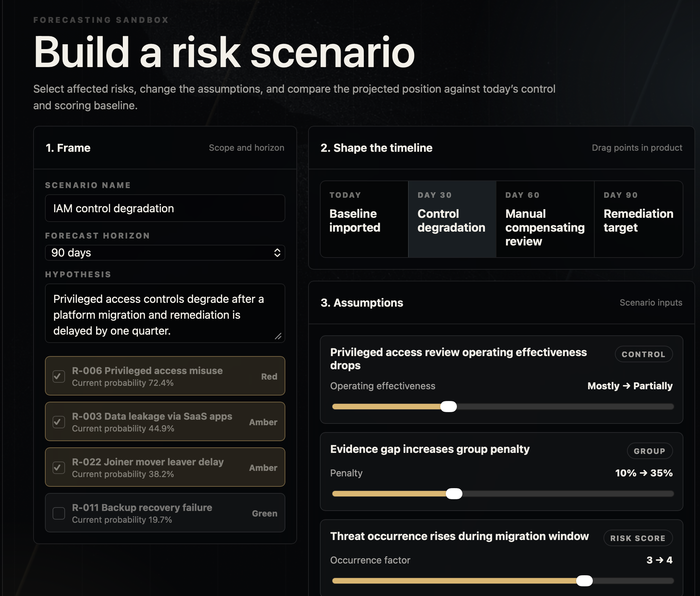Click the '1. Frame' section heading

(68, 148)
